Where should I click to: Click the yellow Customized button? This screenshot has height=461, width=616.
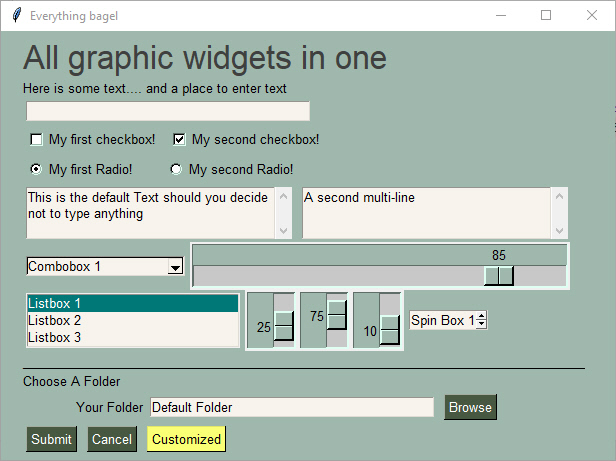tap(186, 439)
